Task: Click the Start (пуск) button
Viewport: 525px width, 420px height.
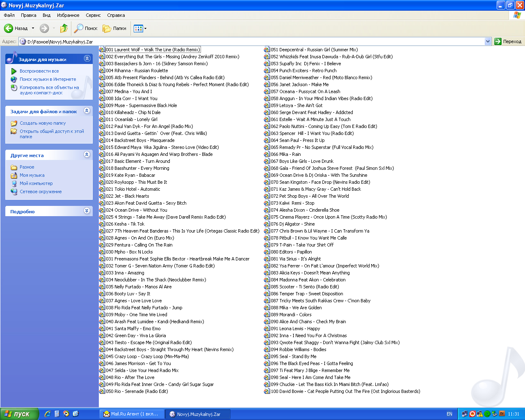Action: [19, 414]
